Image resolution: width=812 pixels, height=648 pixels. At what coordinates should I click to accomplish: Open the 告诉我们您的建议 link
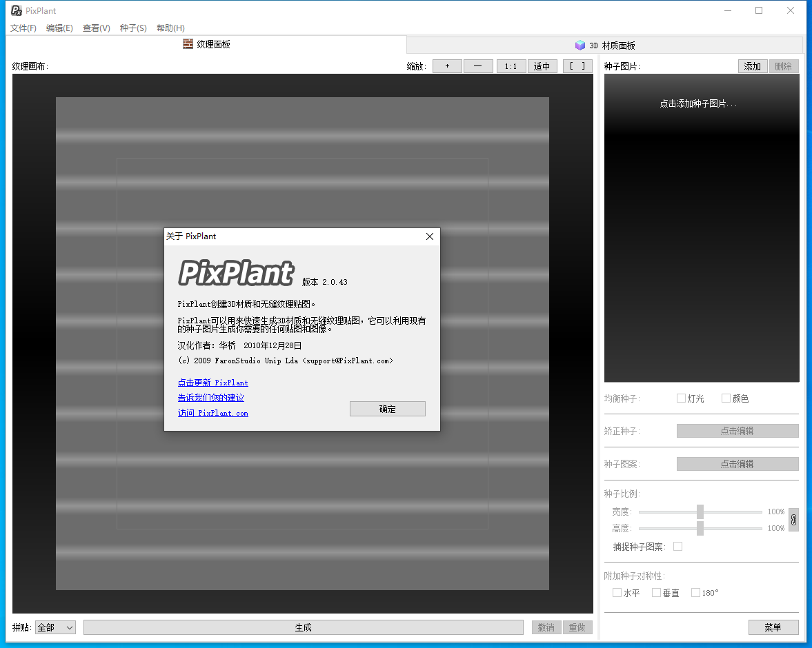pos(211,398)
